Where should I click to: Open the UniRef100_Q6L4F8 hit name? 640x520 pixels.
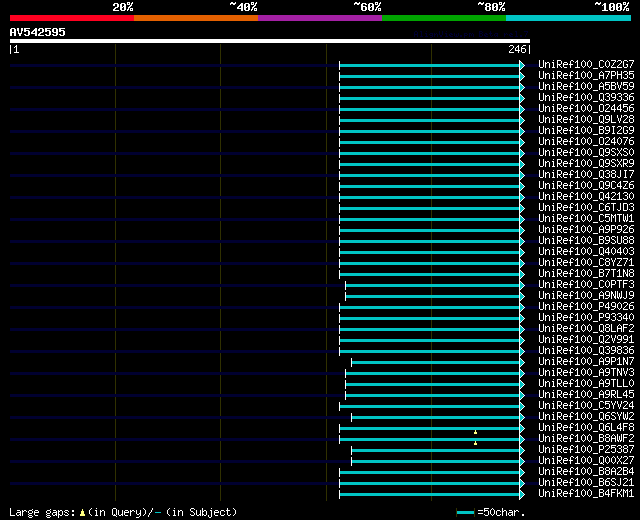coord(586,428)
